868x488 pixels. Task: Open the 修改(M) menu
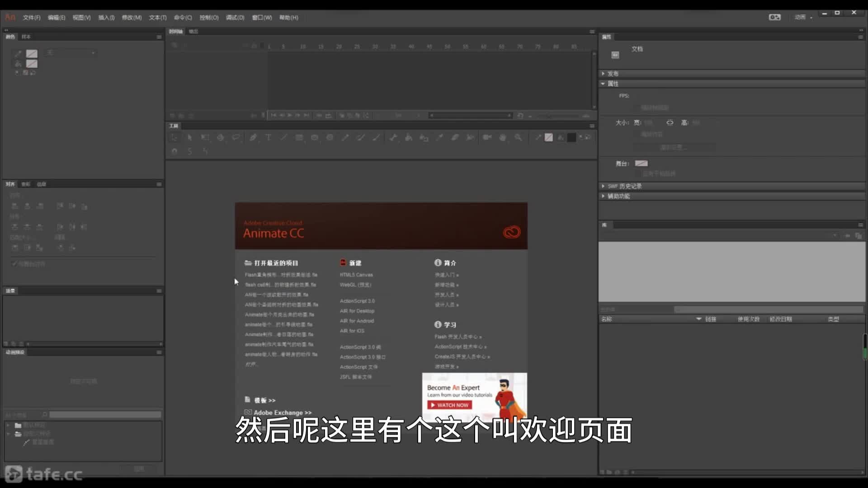pos(132,18)
